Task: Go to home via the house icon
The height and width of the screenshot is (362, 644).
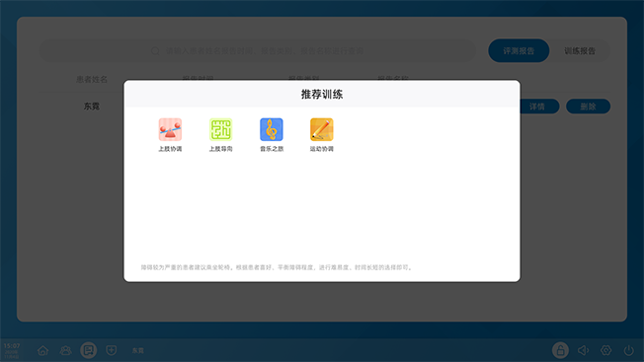Action: click(x=42, y=350)
